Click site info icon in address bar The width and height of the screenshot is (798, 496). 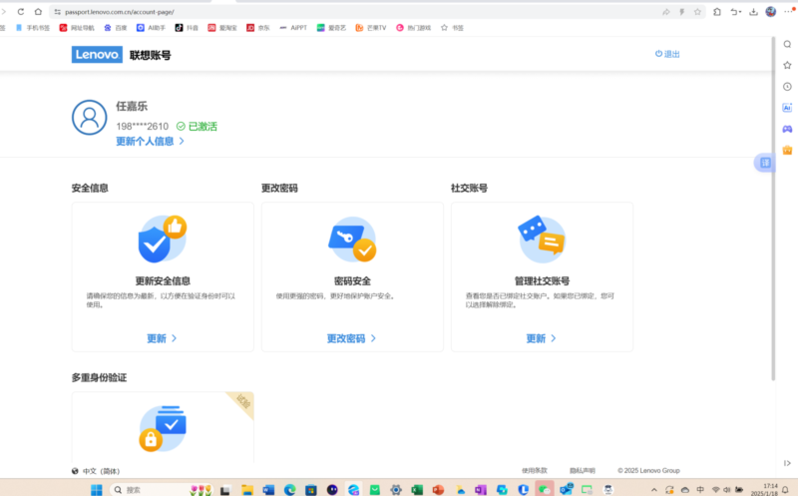(57, 12)
